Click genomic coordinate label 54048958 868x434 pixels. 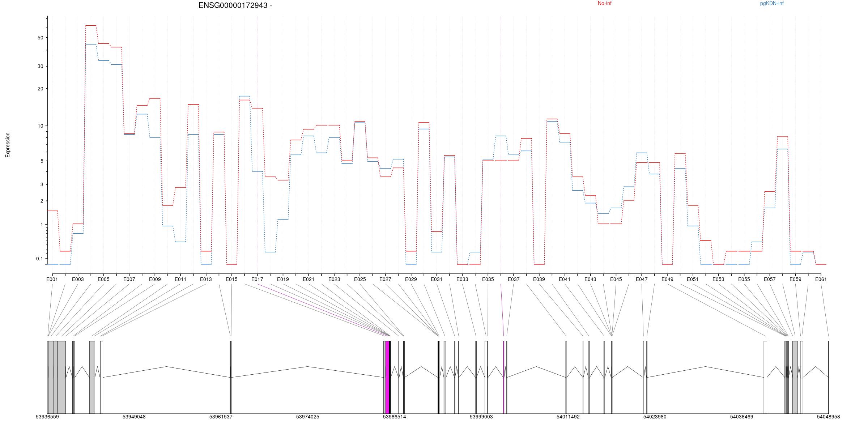point(828,417)
